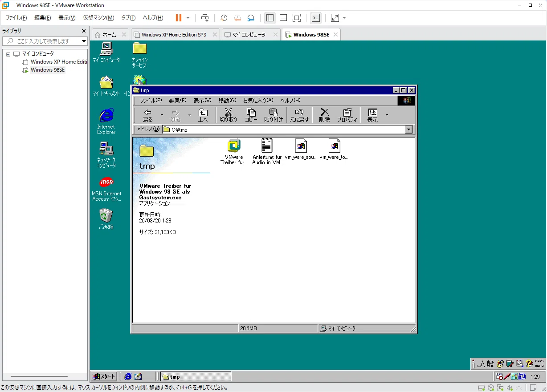547x392 pixels.
Task: Click the 元に戻す undo button
Action: (299, 115)
